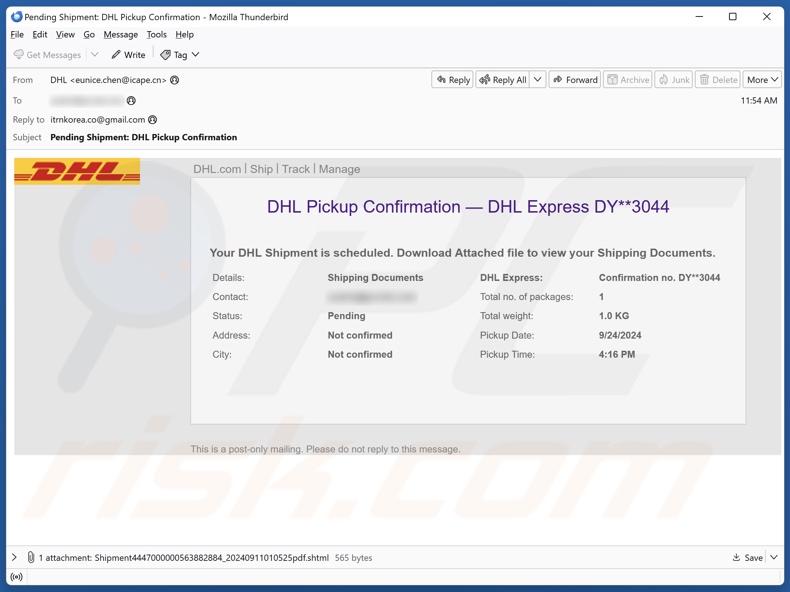This screenshot has height=592, width=790.
Task: Click the Pending status value
Action: click(x=347, y=316)
